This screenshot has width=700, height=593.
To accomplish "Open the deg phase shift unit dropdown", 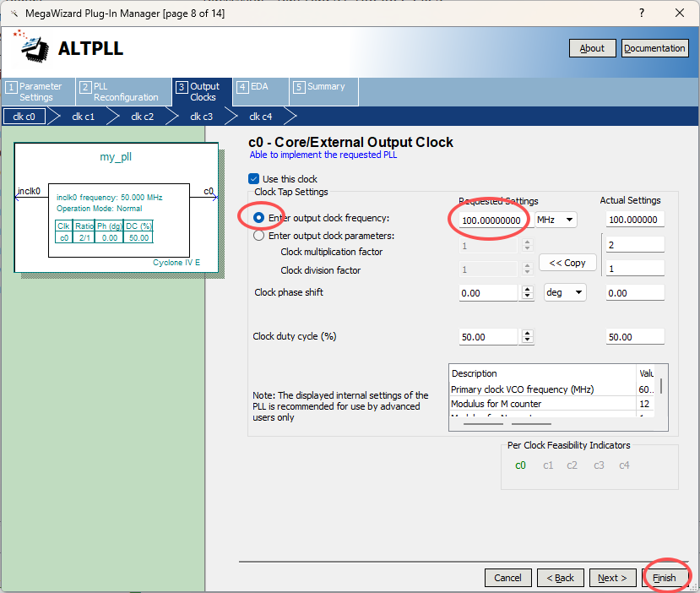I will (565, 292).
